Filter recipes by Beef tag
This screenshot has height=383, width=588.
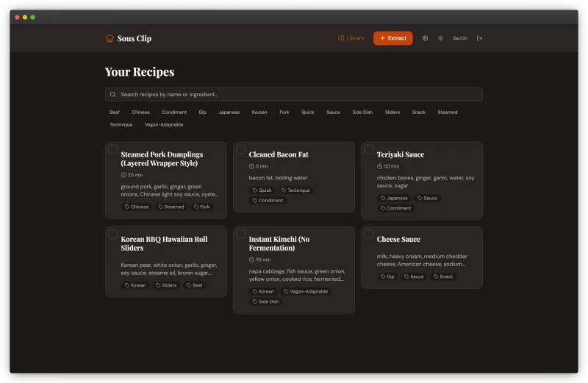tap(115, 112)
